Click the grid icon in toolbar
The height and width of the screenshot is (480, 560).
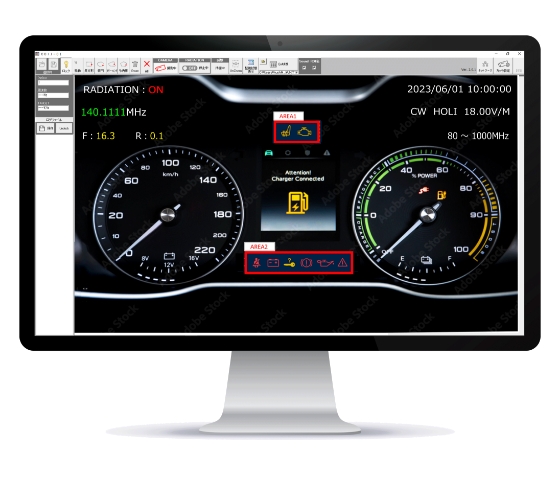coord(273,64)
